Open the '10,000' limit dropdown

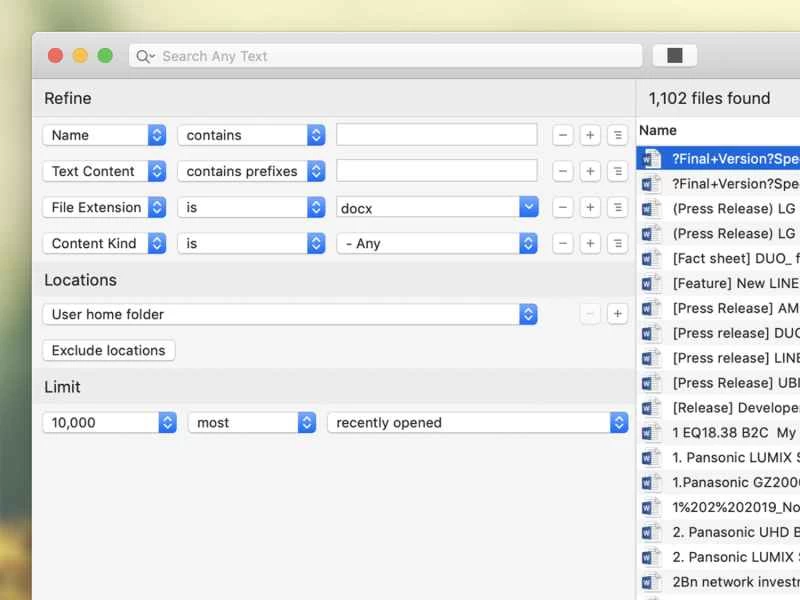point(109,422)
